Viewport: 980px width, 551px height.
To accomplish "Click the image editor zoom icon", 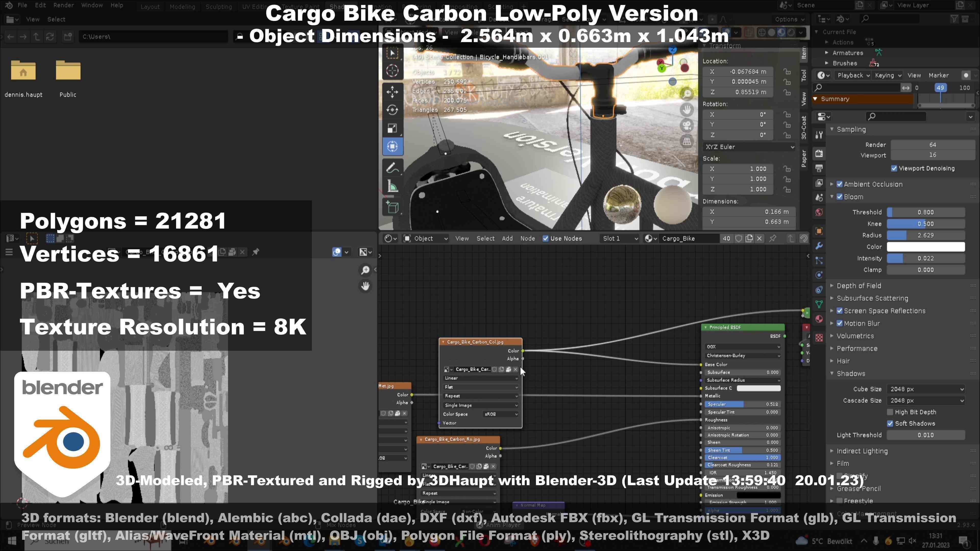I will point(365,270).
